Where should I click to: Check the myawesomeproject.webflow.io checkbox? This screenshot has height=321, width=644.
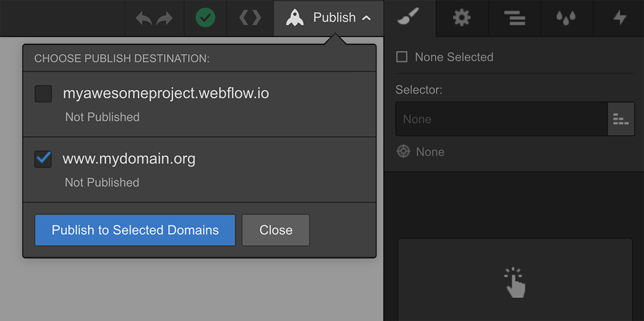(43, 94)
